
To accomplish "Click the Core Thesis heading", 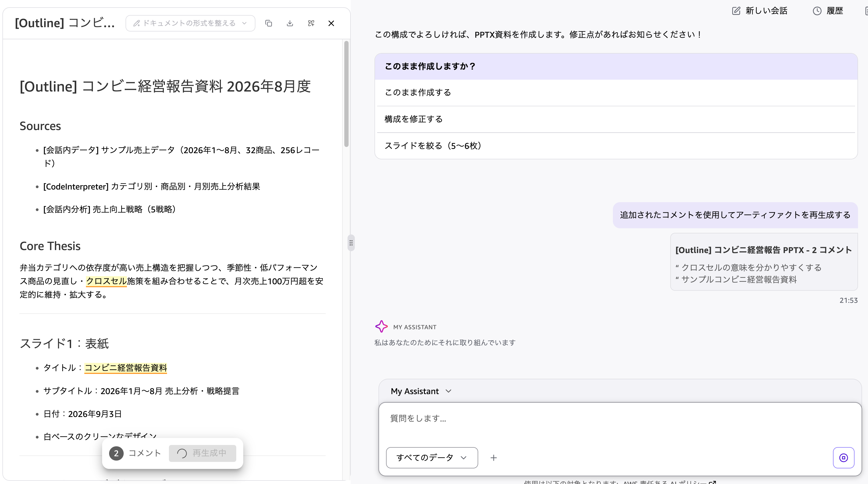I will pyautogui.click(x=50, y=246).
